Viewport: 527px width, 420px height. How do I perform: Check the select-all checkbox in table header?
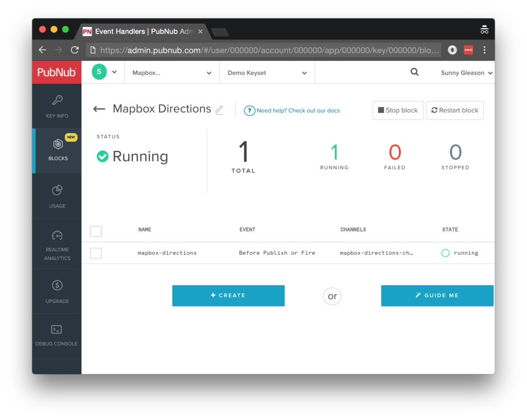[96, 231]
